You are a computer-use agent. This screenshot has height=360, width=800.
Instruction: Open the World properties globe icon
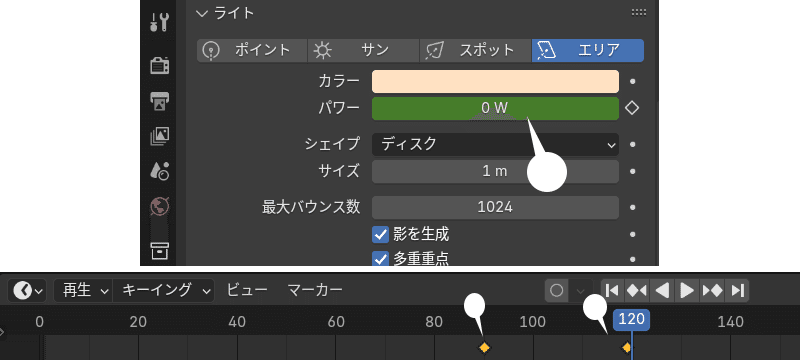(160, 207)
